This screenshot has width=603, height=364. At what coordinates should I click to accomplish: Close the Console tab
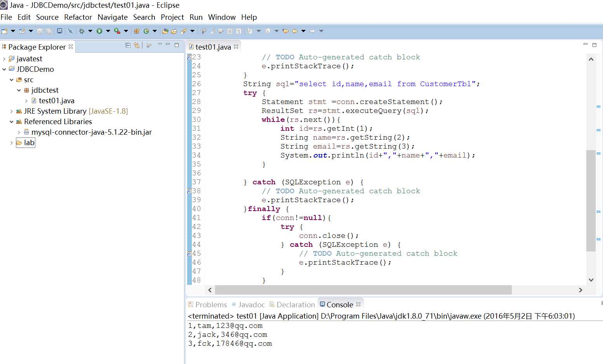pos(358,304)
